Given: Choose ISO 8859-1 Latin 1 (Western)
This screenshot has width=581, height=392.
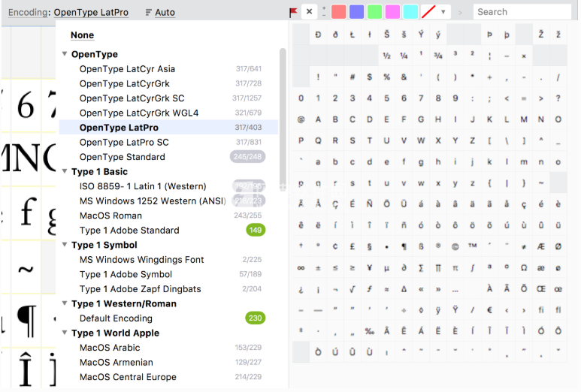Looking at the screenshot, I should click(x=168, y=186).
